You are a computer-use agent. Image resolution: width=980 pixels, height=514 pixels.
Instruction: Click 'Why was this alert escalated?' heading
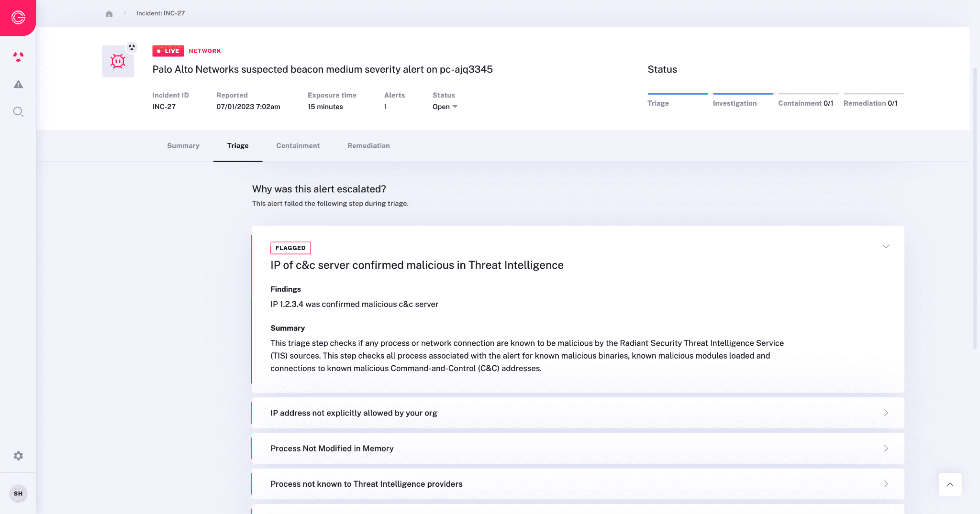tap(319, 189)
